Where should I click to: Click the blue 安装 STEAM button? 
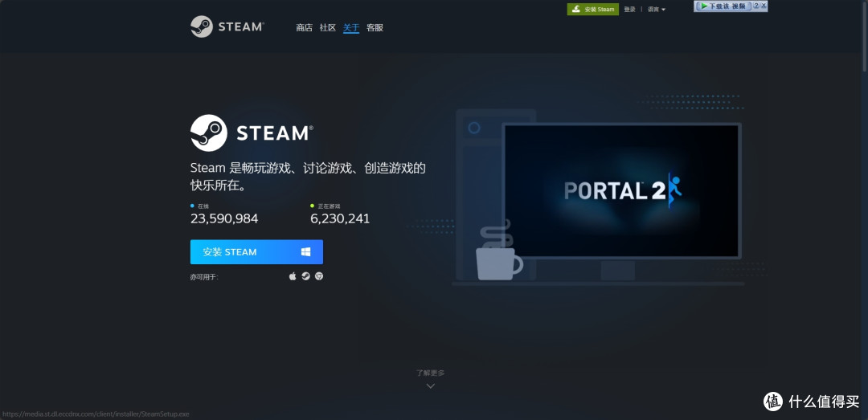tap(256, 252)
